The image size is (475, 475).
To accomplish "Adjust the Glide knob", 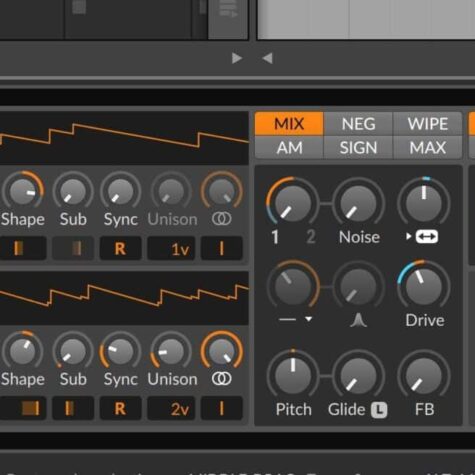I will [358, 375].
